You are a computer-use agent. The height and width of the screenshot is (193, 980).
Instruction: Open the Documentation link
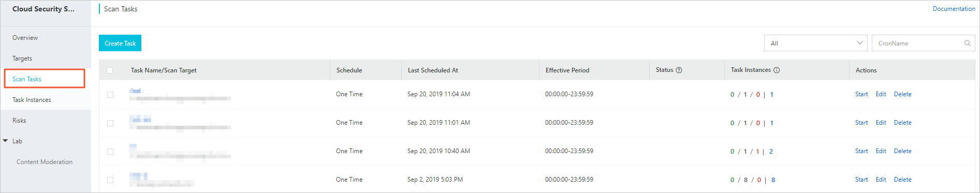tap(954, 9)
